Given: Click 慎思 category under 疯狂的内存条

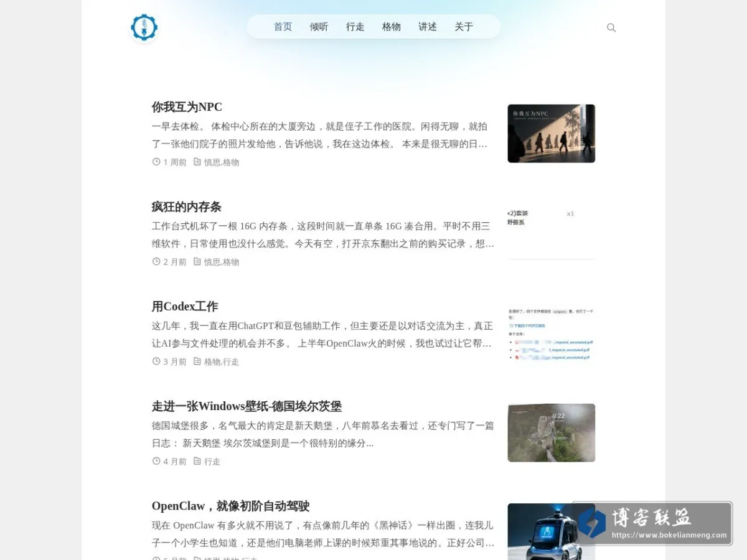Looking at the screenshot, I should coord(212,262).
